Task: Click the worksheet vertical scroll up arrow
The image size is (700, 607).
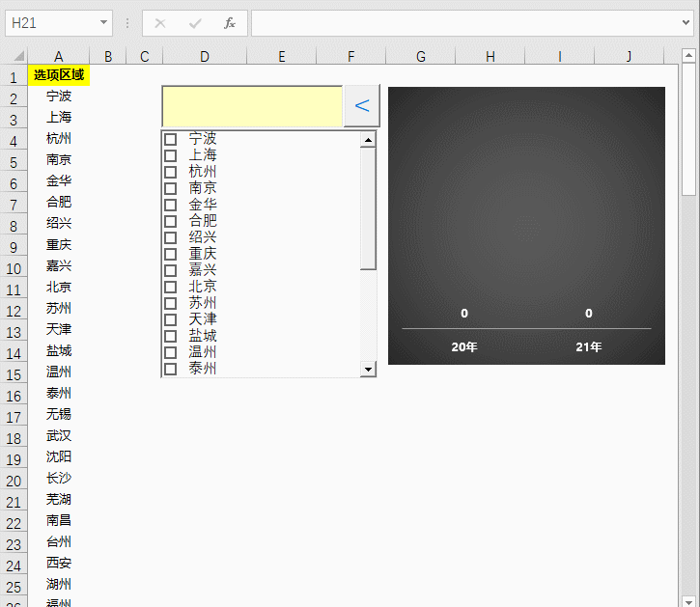Action: pos(688,55)
